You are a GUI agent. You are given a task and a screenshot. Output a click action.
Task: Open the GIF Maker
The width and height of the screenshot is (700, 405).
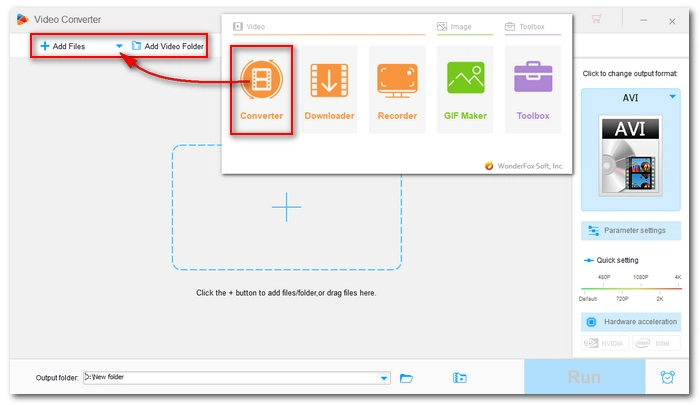(465, 90)
